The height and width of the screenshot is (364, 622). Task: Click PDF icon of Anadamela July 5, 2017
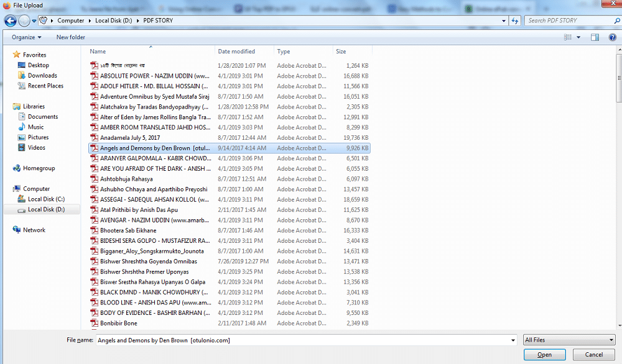click(94, 137)
